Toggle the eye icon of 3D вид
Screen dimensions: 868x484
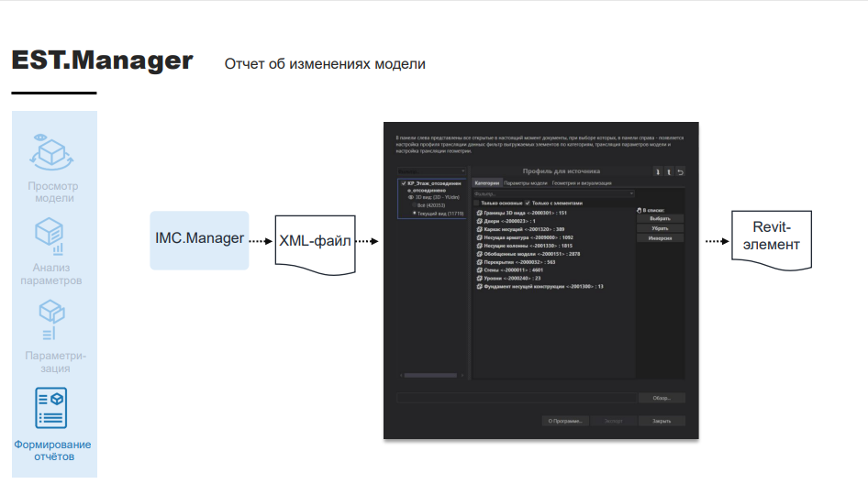click(411, 197)
